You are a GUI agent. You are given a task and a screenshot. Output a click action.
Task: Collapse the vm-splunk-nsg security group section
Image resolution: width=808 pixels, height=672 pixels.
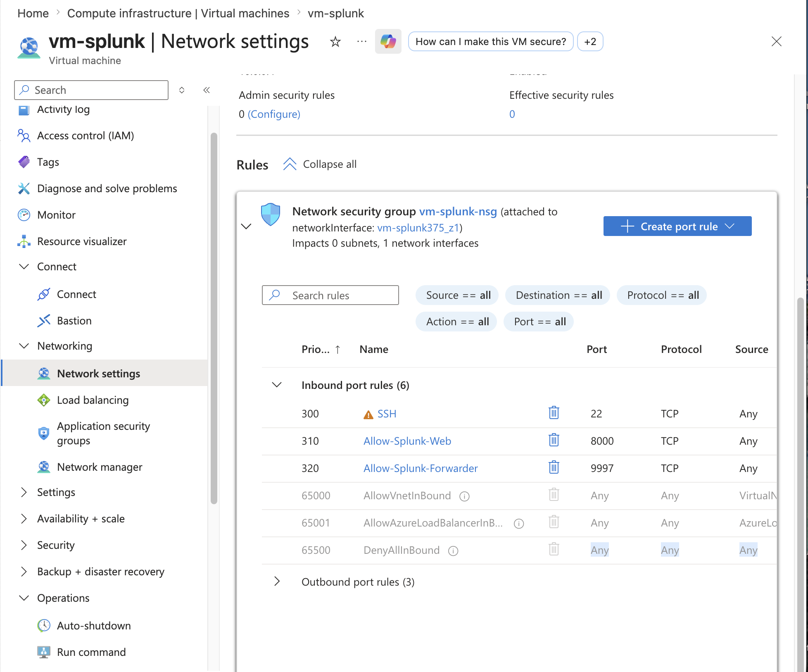[246, 226]
